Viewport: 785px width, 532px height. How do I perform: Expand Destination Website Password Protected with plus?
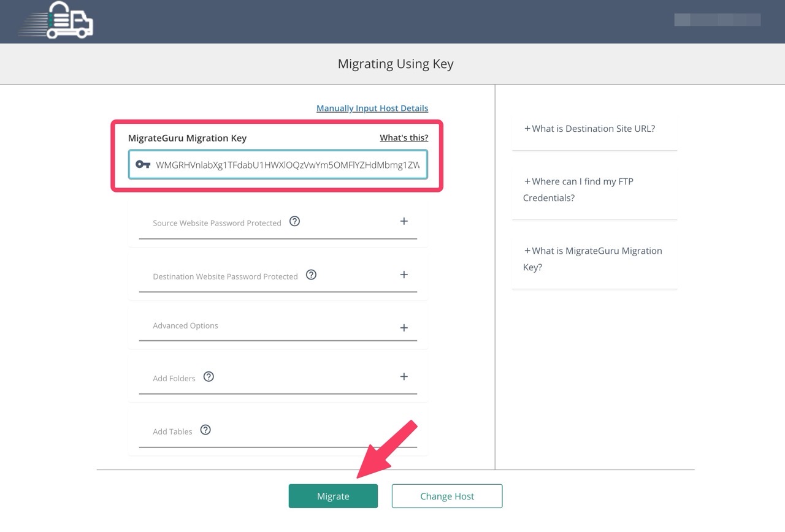click(404, 275)
